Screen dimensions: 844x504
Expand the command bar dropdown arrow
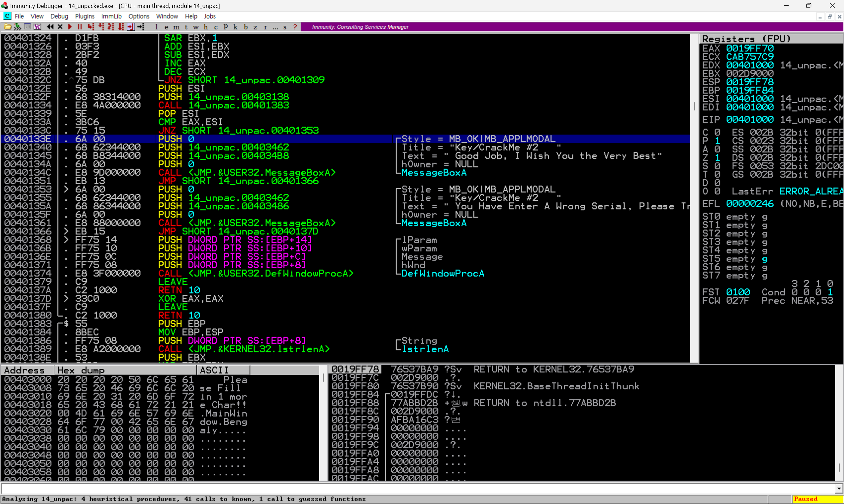(x=839, y=489)
